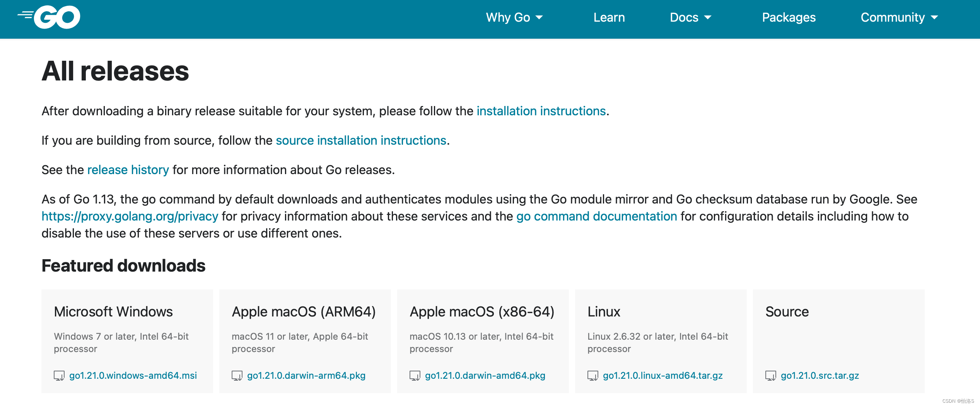
Task: Click the Featured downloads heading
Action: click(x=123, y=266)
